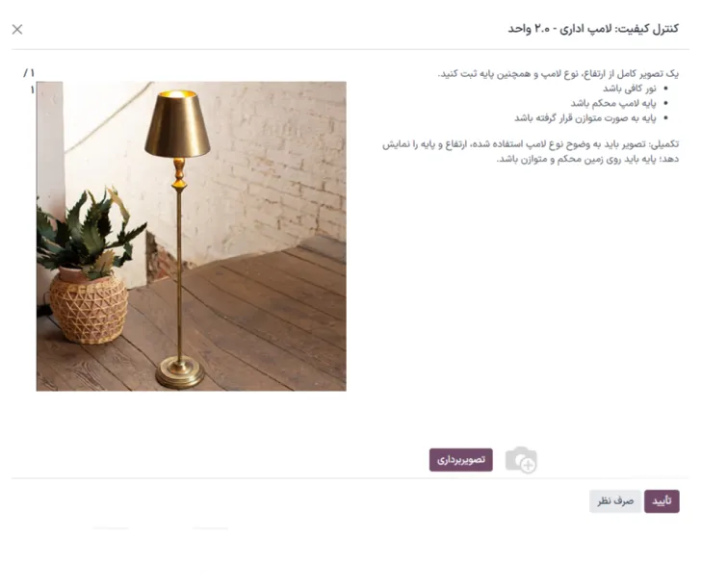
Task: Click the bullet نور کافی باشد
Action: pyautogui.click(x=630, y=89)
